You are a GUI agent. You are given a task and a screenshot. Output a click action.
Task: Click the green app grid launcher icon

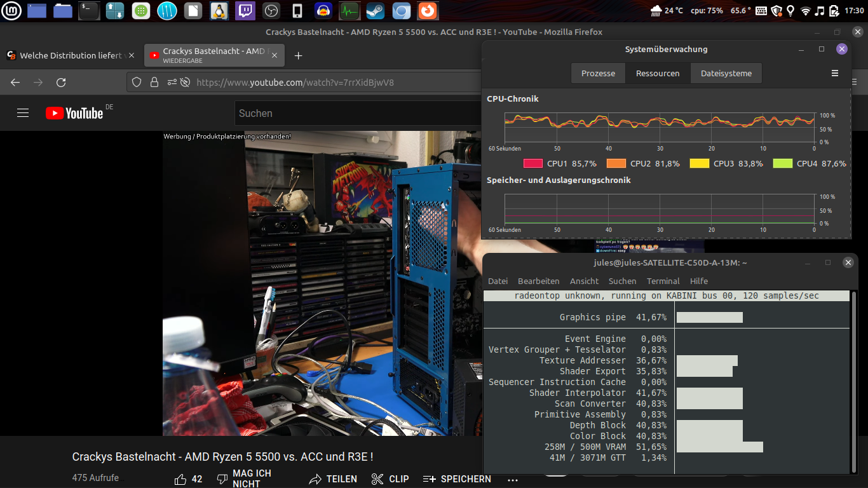pyautogui.click(x=141, y=10)
